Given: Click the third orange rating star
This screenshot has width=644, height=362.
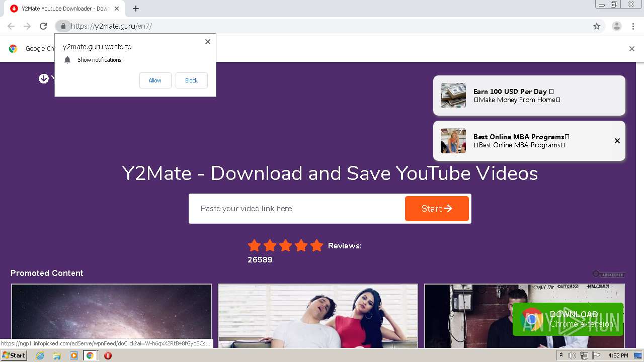Looking at the screenshot, I should point(286,245).
